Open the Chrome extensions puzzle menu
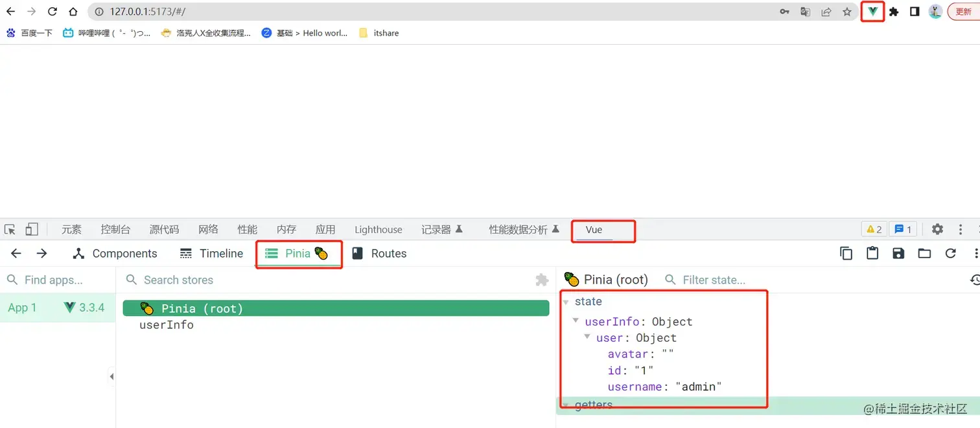Image resolution: width=980 pixels, height=428 pixels. pos(894,12)
